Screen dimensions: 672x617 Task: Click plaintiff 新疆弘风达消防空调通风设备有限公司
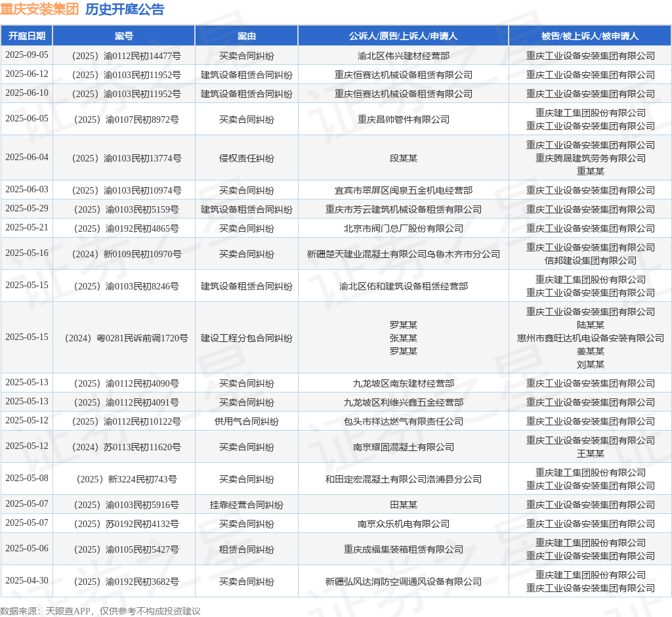click(404, 582)
